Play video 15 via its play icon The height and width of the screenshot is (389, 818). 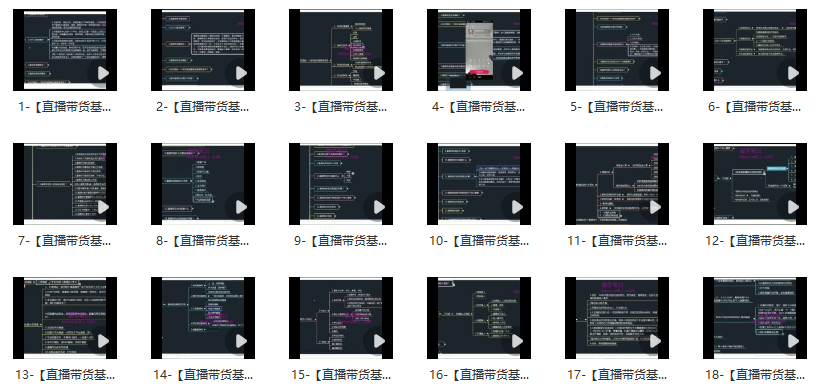click(x=379, y=341)
